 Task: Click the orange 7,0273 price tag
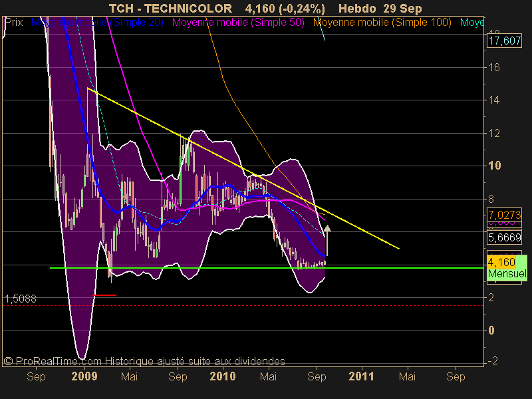click(x=504, y=215)
